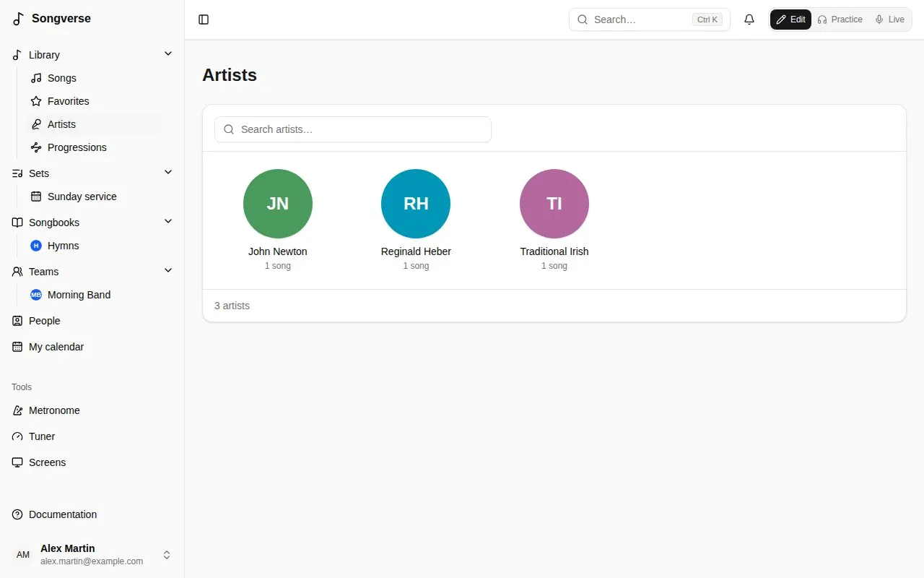Click alex.martin@example.com email text
This screenshot has width=924, height=578.
92,561
